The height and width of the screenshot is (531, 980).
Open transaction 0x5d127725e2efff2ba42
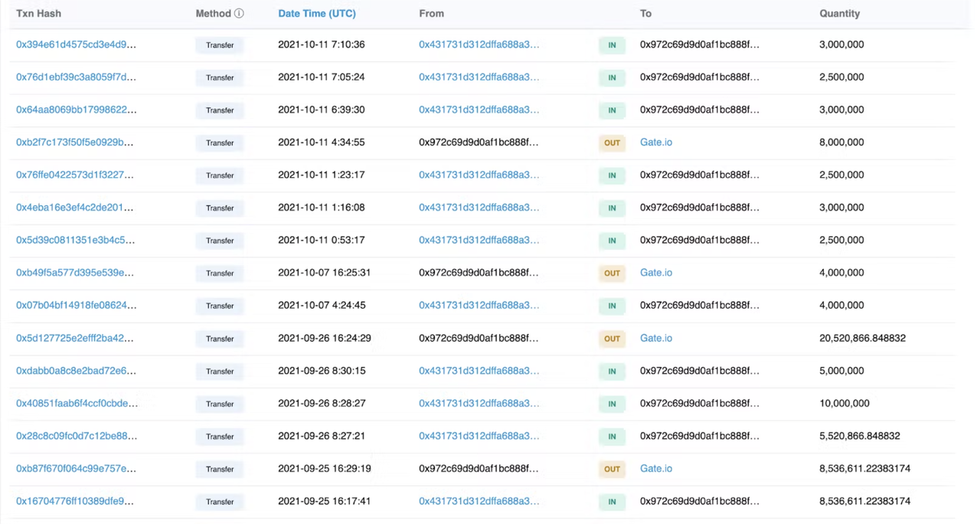coord(75,338)
